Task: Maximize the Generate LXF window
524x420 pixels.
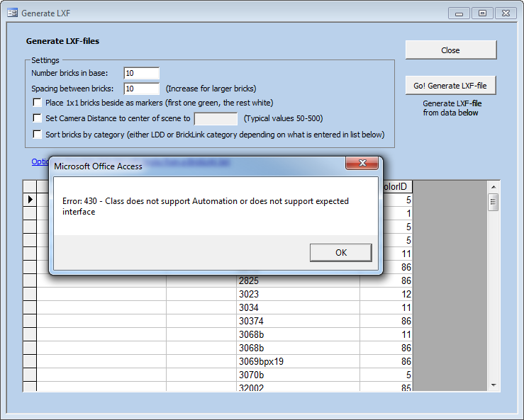Action: [x=482, y=13]
